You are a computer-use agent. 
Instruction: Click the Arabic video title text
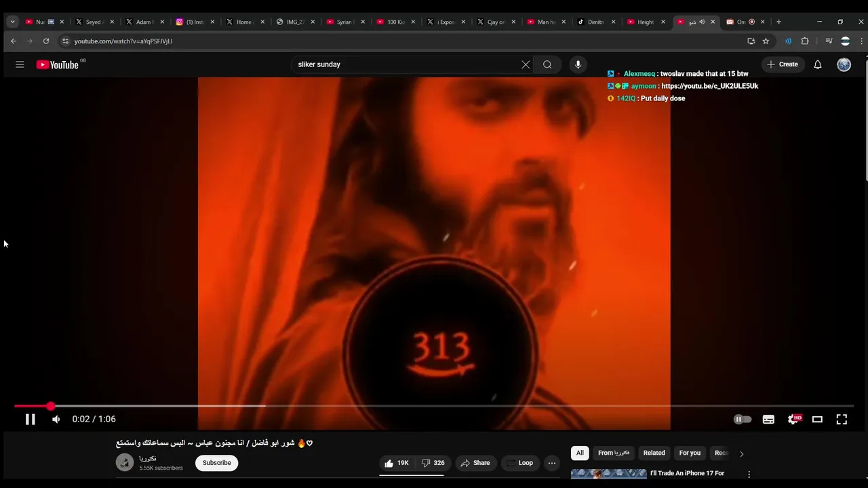point(214,443)
